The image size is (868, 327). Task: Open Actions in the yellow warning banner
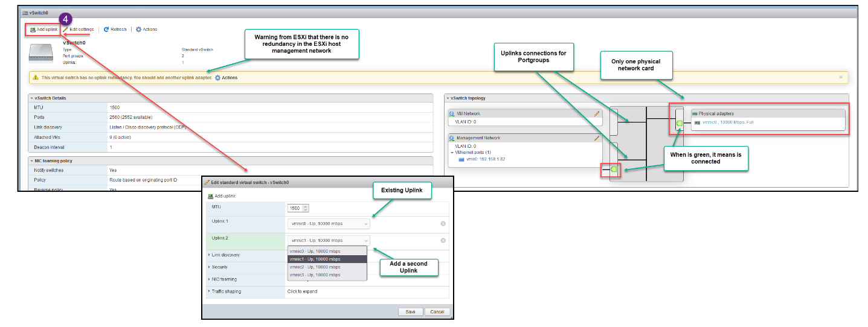tap(227, 78)
